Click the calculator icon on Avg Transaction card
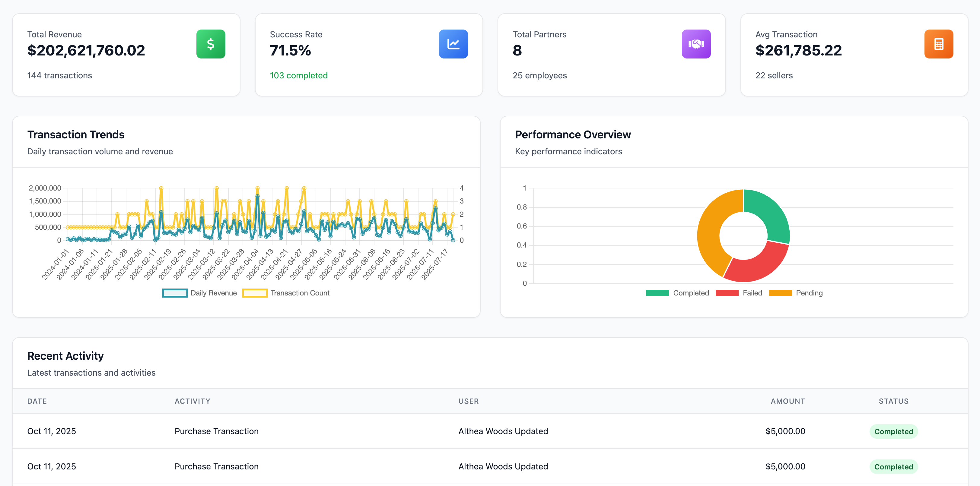 (939, 44)
